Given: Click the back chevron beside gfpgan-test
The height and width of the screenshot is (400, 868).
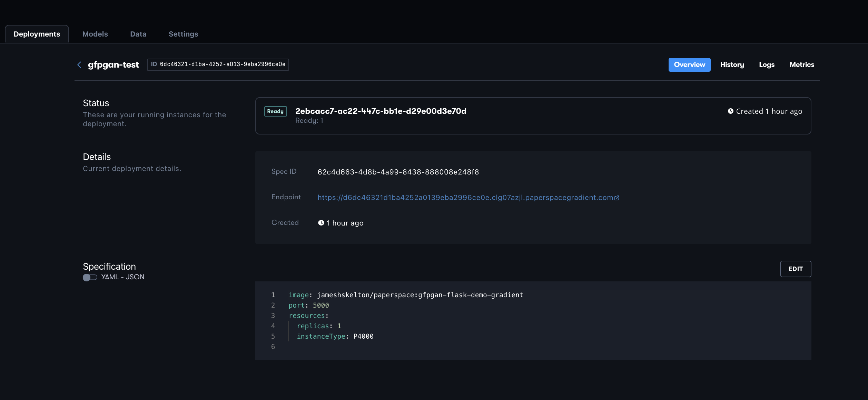Looking at the screenshot, I should (79, 65).
